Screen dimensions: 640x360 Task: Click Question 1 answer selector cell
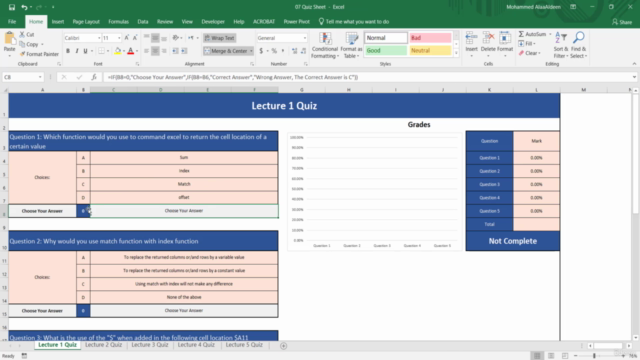click(x=83, y=211)
